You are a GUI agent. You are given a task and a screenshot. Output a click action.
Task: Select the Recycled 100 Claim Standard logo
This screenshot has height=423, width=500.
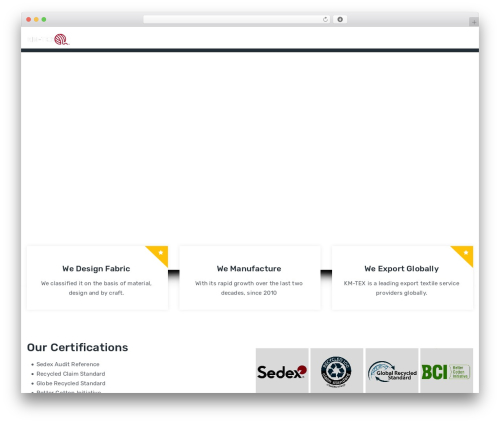[x=337, y=371]
